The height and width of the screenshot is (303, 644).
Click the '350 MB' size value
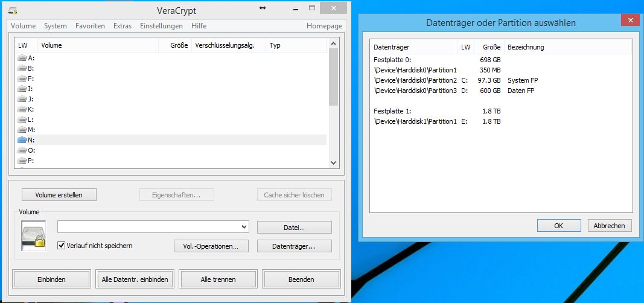coord(490,70)
